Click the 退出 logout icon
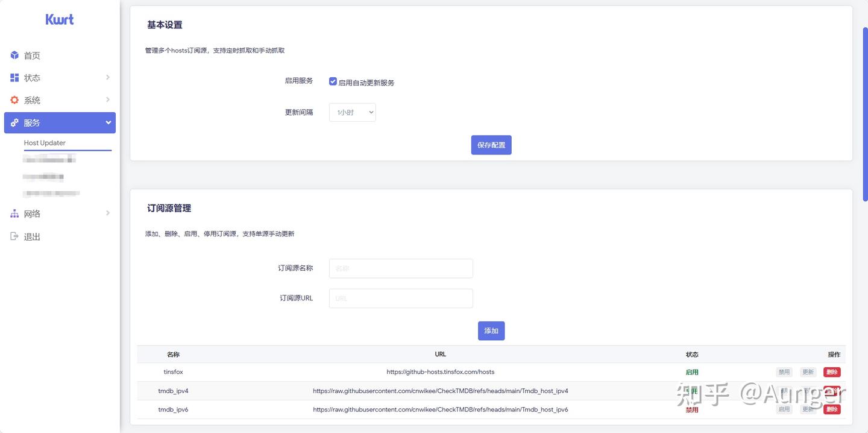 pos(14,236)
